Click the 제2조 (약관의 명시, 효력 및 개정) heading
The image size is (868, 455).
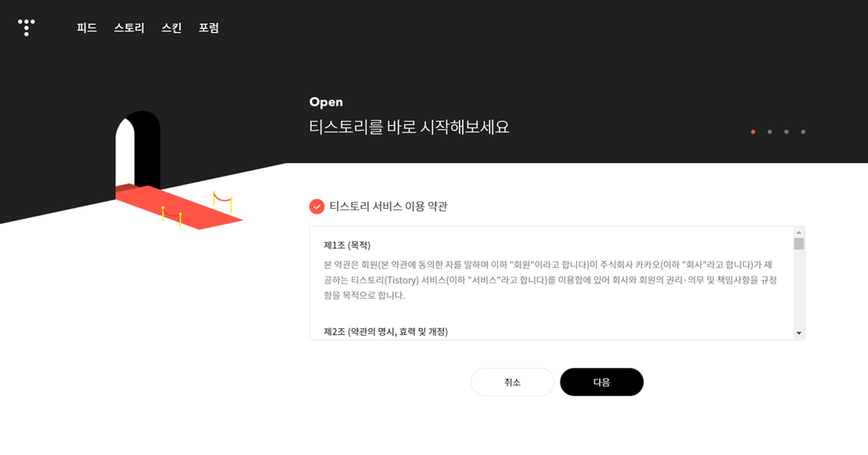click(386, 332)
